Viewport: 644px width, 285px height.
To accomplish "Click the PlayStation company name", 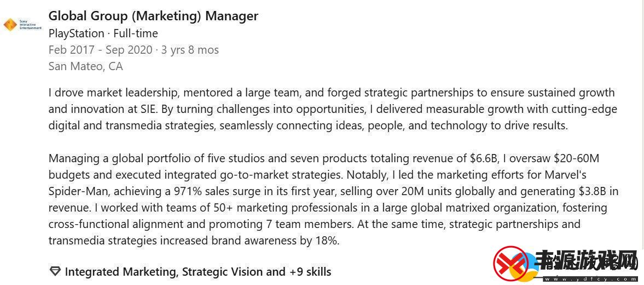I will click(x=77, y=33).
